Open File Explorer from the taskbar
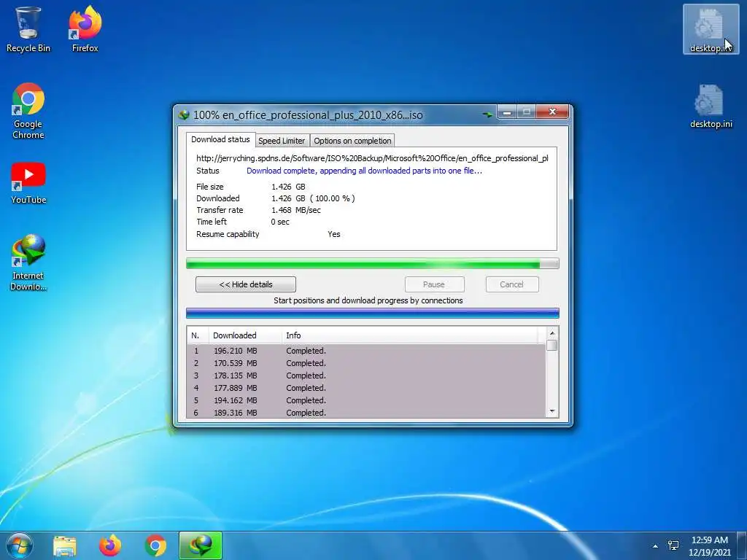This screenshot has height=560, width=747. pos(64,546)
